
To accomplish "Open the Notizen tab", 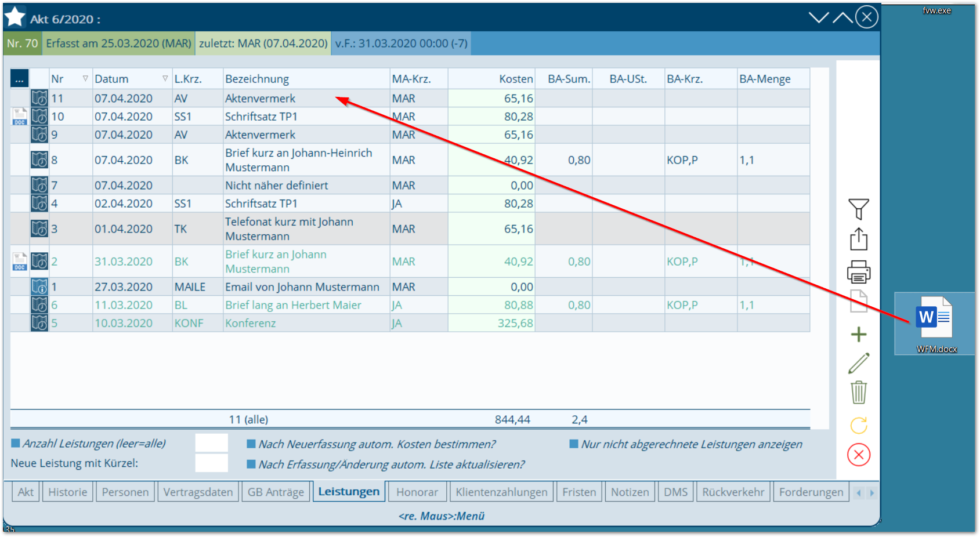I will [x=630, y=492].
